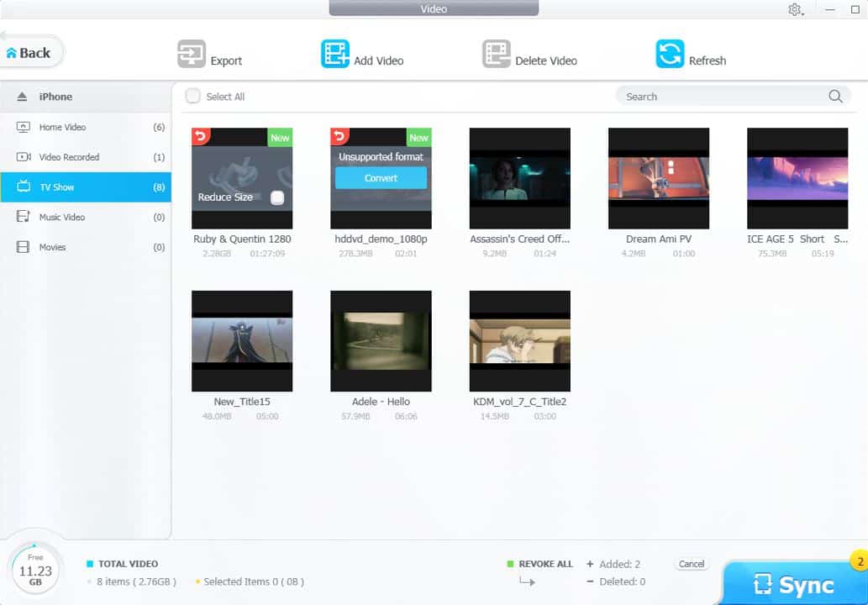Select the KDM_vol_7_C_Title2 thumbnail
The image size is (868, 605).
click(520, 341)
